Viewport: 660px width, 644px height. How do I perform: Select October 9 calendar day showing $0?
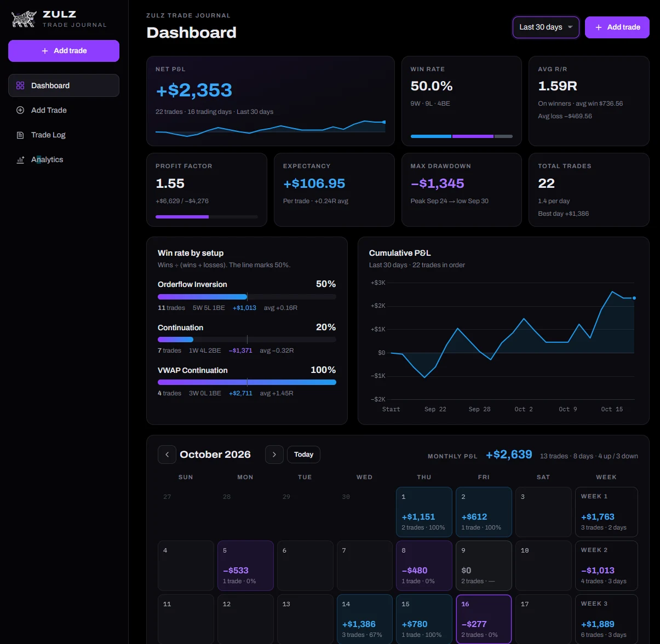point(484,566)
